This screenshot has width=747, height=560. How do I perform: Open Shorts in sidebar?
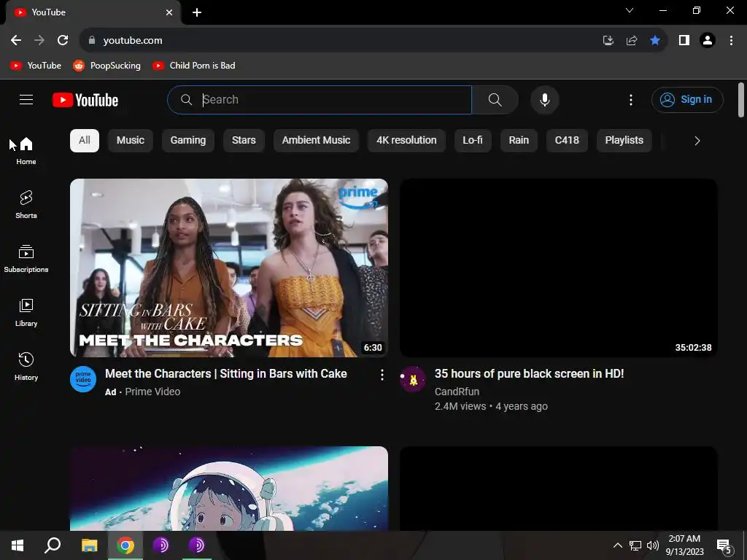[x=26, y=205]
